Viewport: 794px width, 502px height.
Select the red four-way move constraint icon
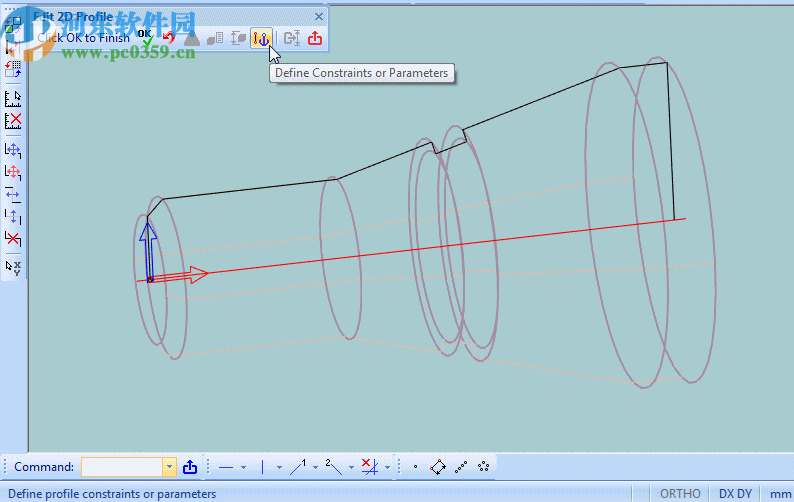pyautogui.click(x=13, y=172)
